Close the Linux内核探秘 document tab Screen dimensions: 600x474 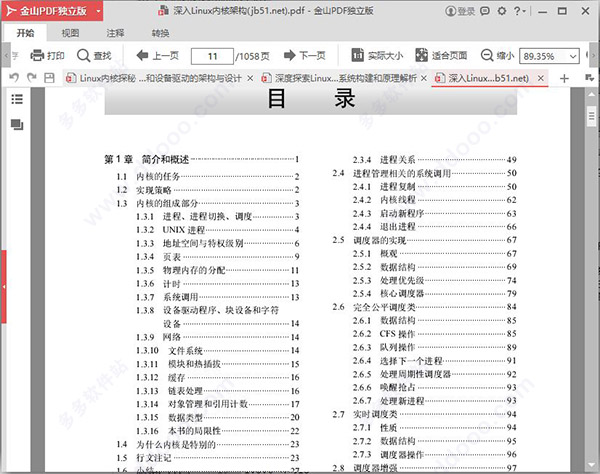point(250,78)
